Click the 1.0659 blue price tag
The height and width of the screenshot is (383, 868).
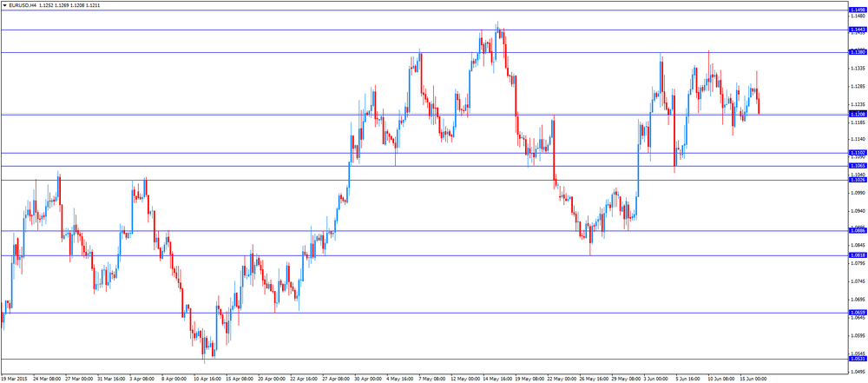coord(858,313)
